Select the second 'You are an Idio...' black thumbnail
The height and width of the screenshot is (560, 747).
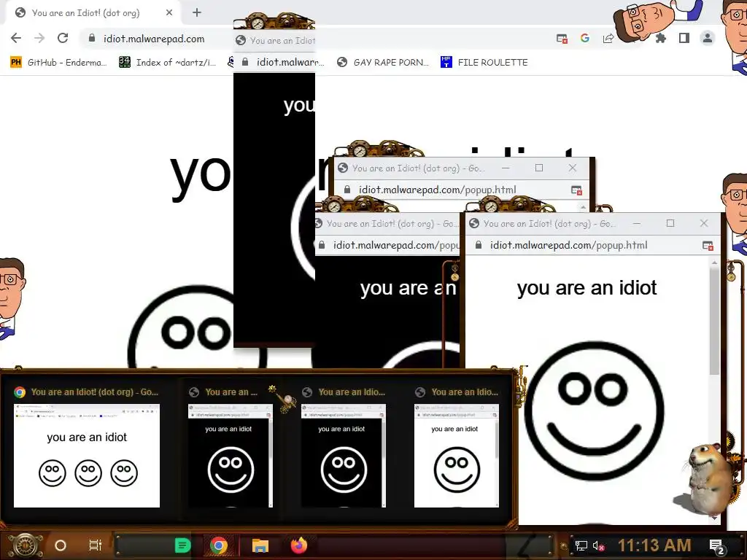(344, 456)
